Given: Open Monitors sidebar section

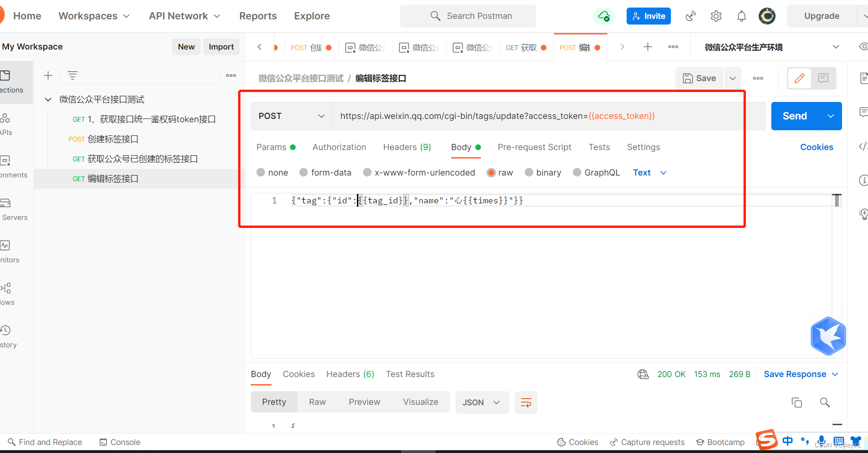Looking at the screenshot, I should (x=9, y=251).
